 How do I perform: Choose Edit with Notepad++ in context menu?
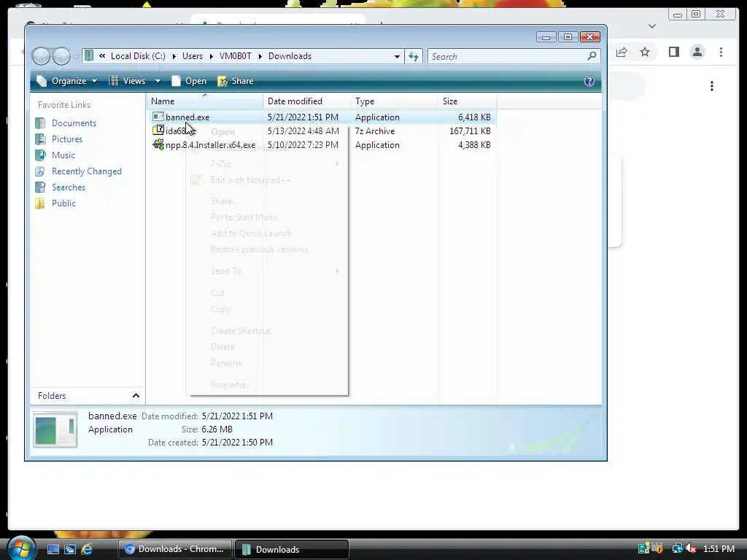coord(251,180)
